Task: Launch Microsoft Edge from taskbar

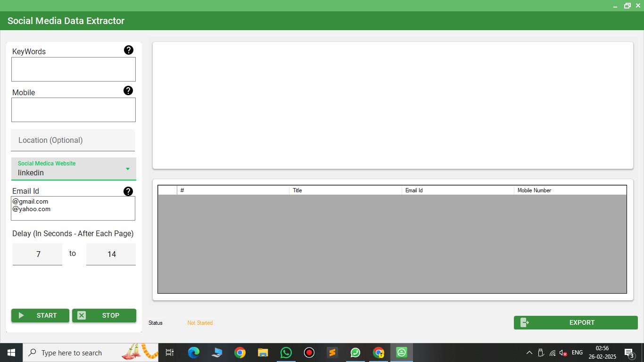Action: tap(194, 353)
